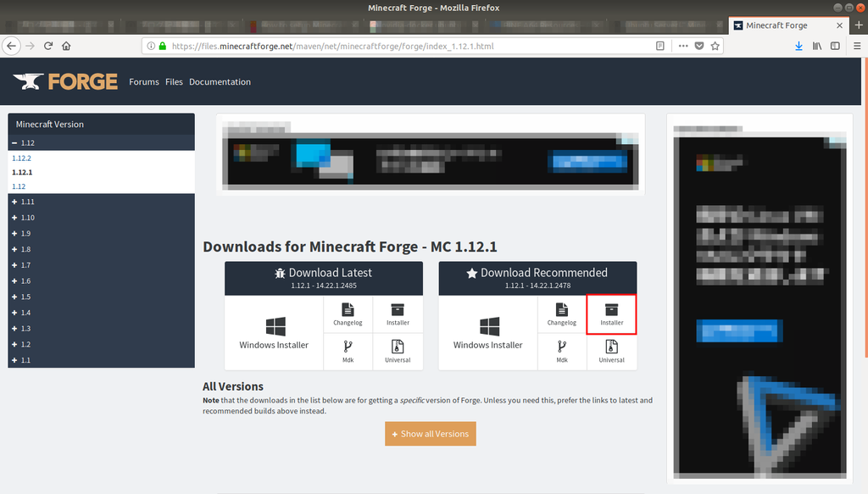Viewport: 868px width, 494px height.
Task: Click the Download Recommended header
Action: 537,278
